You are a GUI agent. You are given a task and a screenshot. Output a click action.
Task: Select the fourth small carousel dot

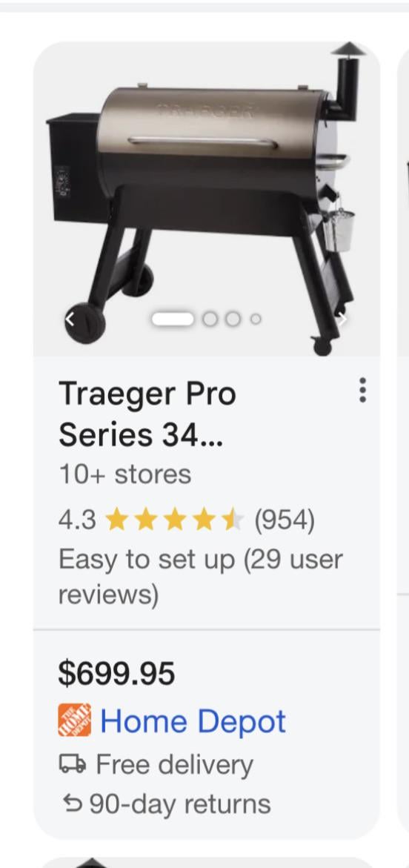[x=255, y=319]
